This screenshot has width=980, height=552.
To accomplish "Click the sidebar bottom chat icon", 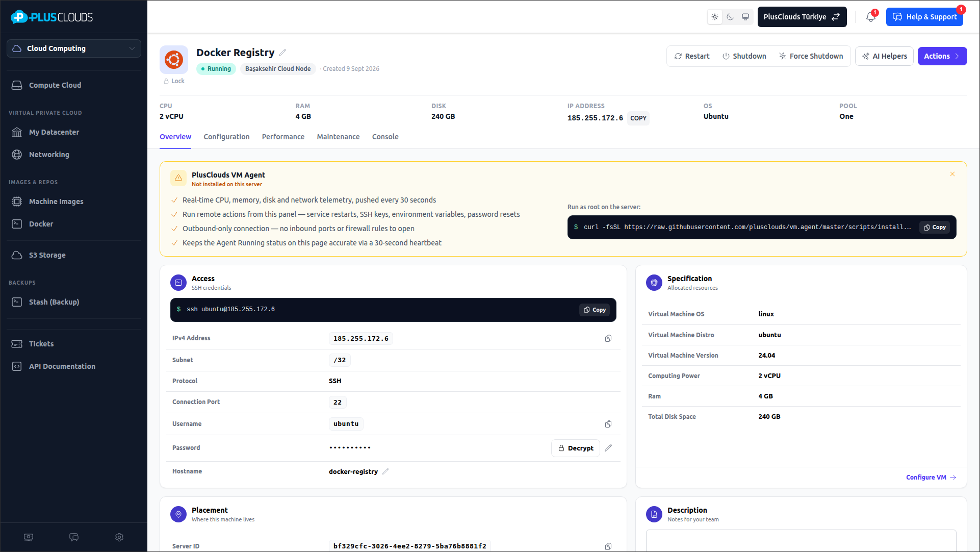I will [74, 537].
